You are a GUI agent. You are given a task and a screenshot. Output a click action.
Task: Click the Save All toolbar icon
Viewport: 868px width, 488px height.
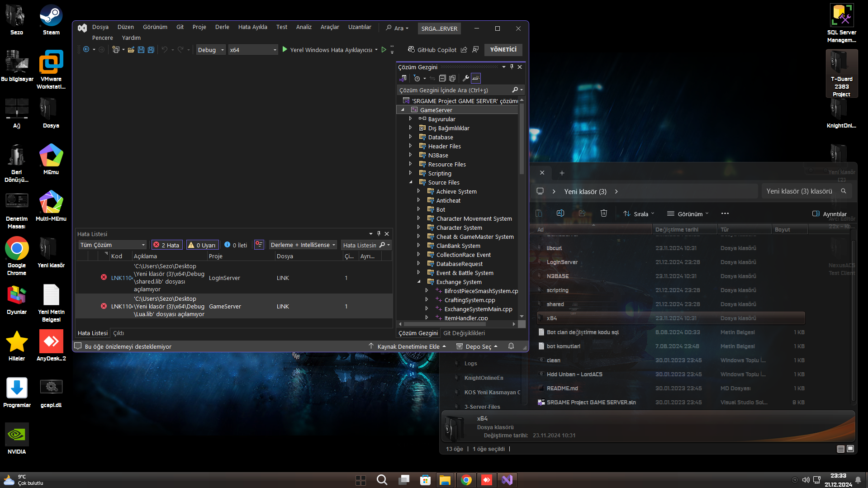coord(151,50)
